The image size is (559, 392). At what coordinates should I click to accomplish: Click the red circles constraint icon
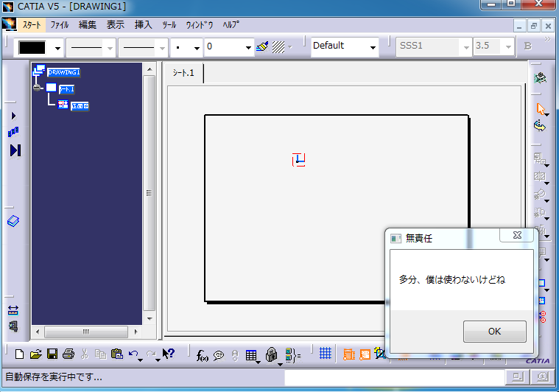543,317
